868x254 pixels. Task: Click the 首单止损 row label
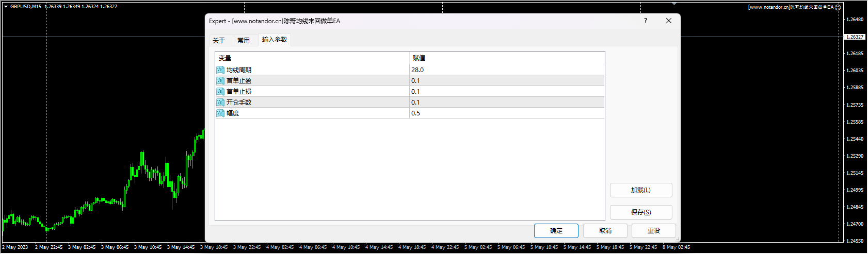click(239, 92)
